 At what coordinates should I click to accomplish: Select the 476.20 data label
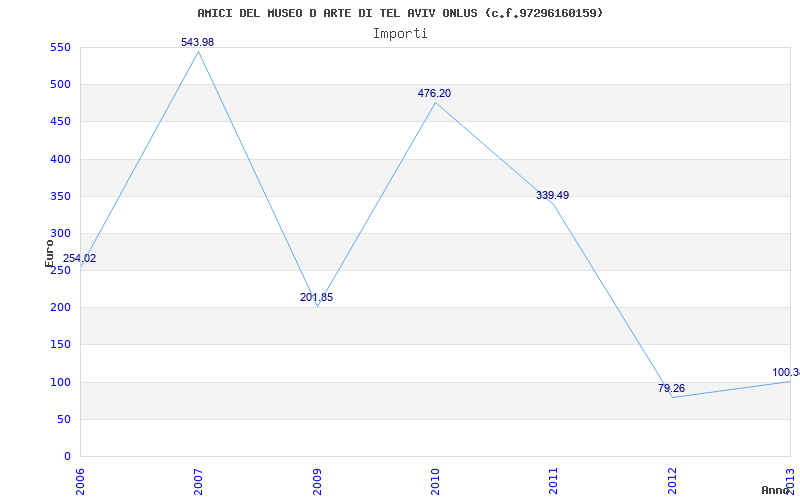(x=434, y=93)
